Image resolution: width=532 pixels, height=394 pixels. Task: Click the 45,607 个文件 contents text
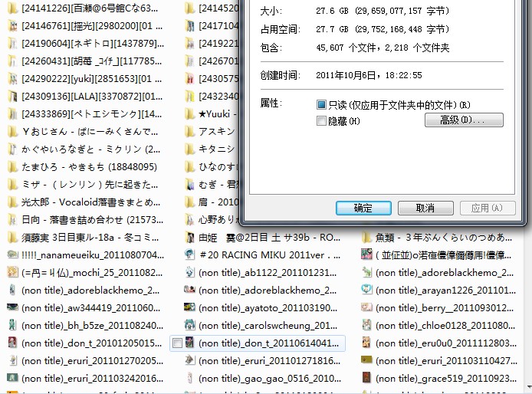(x=383, y=48)
